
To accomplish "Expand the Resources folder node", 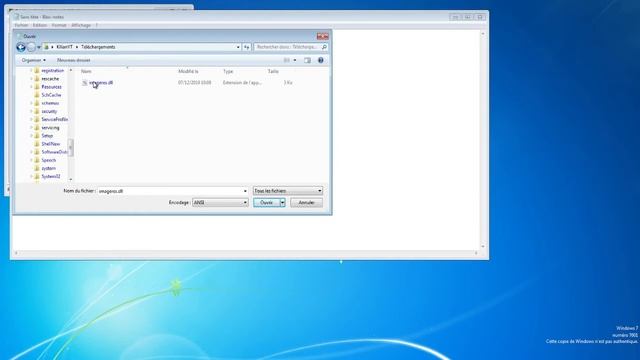I will [31, 87].
